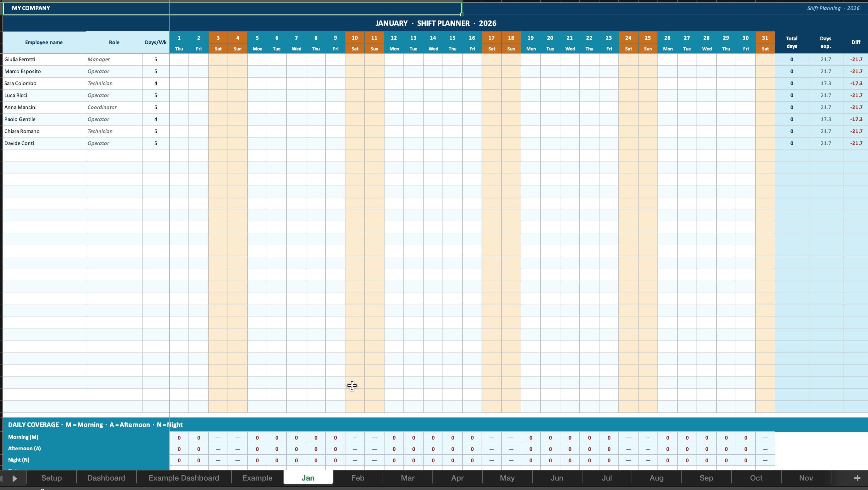Click Marco Esposito name cell

click(44, 72)
